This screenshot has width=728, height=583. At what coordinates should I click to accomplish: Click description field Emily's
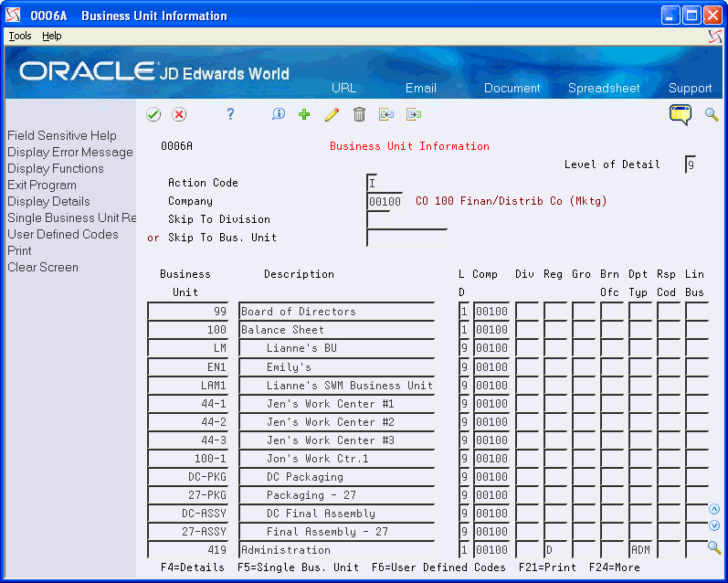(x=337, y=367)
